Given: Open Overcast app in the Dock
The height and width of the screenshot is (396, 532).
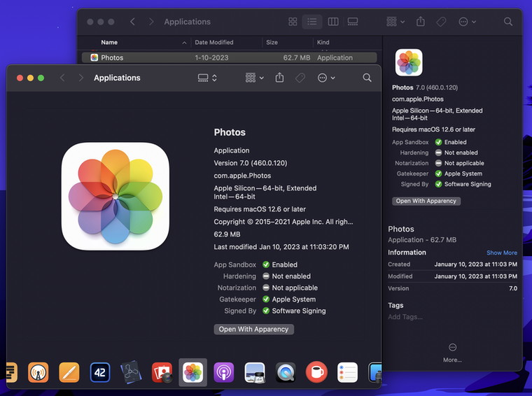Looking at the screenshot, I should [x=38, y=372].
